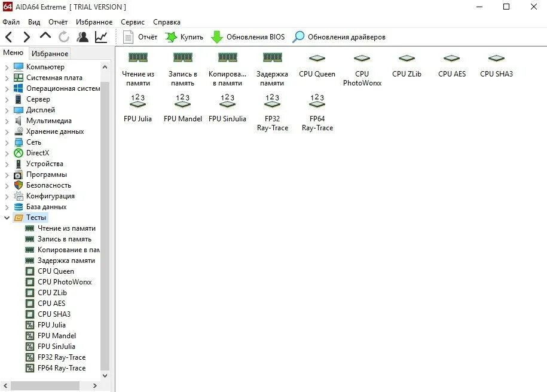
Task: Expand the Хранение данных tree node
Action: coord(7,132)
